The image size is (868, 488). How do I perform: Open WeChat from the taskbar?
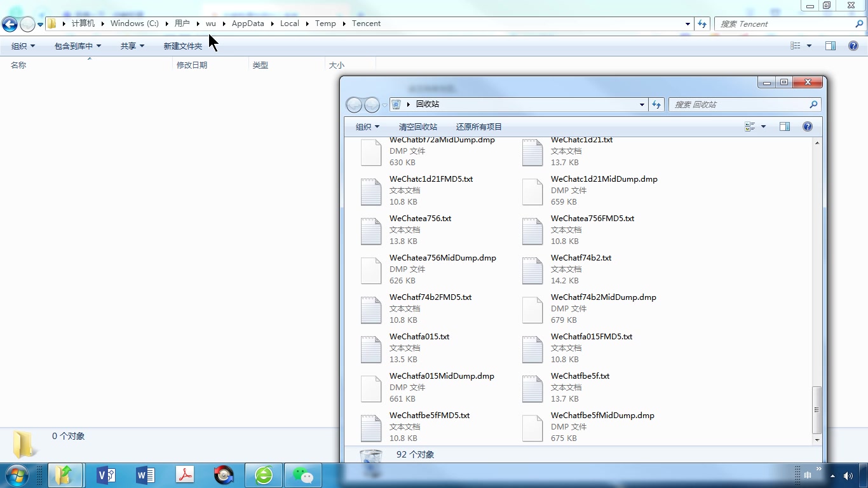[303, 475]
